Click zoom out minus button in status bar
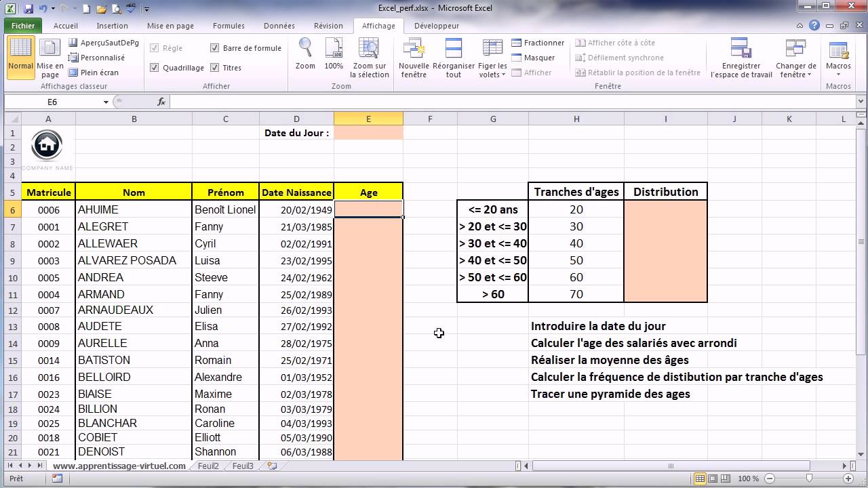 pos(768,479)
